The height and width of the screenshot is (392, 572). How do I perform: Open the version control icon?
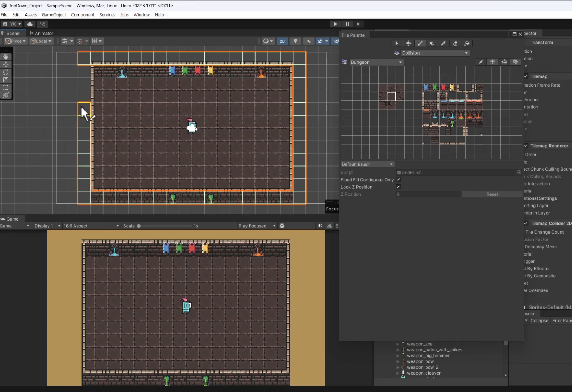(42, 24)
